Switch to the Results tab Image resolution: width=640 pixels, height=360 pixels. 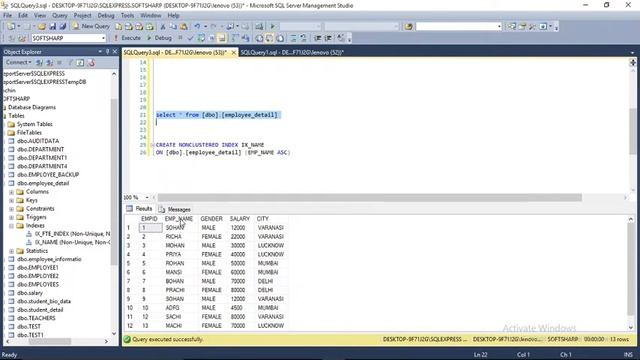(x=139, y=209)
